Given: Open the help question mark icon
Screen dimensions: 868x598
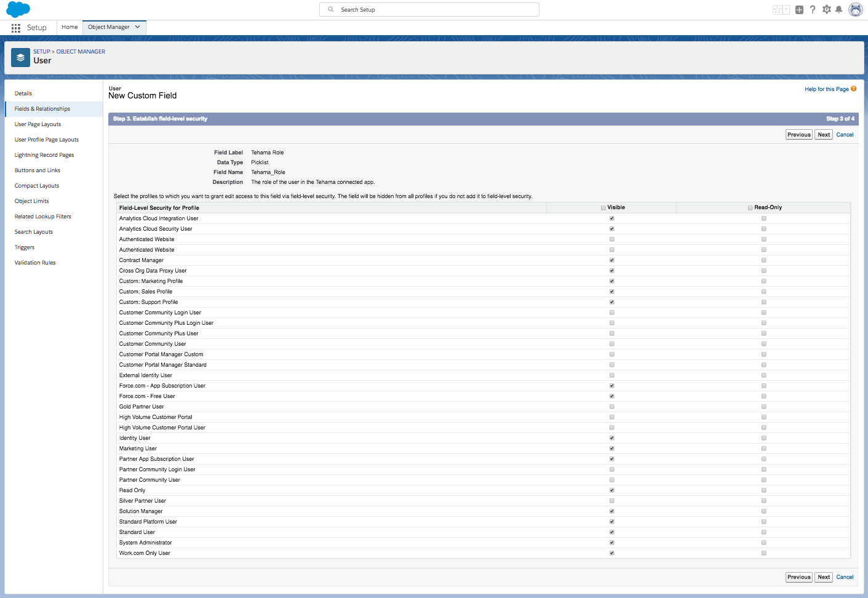Looking at the screenshot, I should point(813,9).
